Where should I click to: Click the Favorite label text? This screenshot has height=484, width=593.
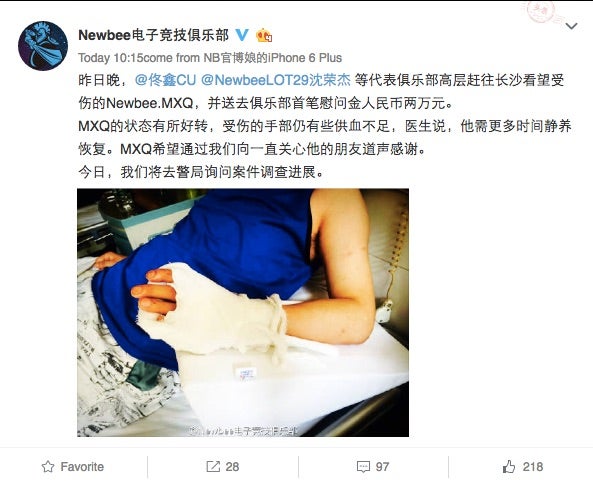pos(82,467)
